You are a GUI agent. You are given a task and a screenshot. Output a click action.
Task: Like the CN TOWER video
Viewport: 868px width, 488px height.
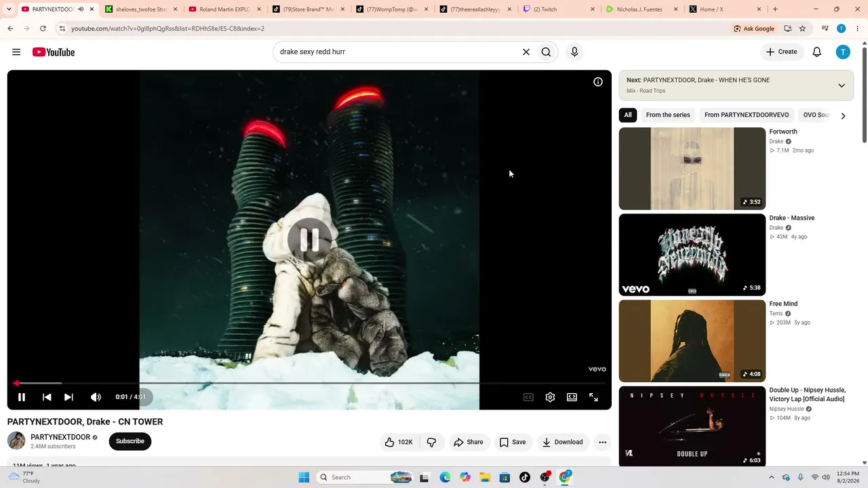(x=399, y=442)
